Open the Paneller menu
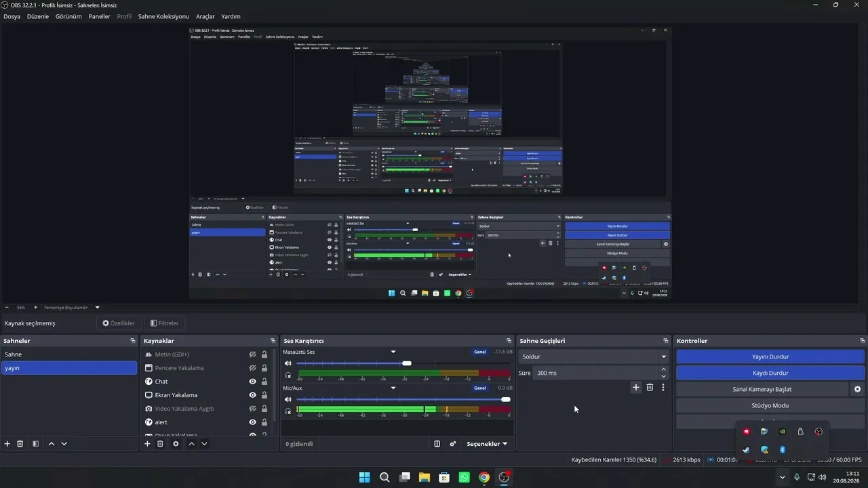This screenshot has height=488, width=868. 99,16
